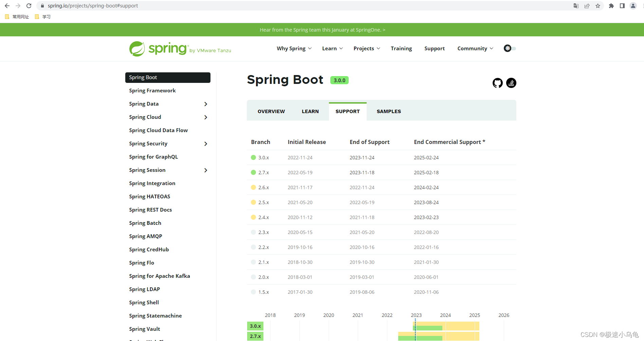
Task: Switch to the LEARN tab
Action: pos(310,111)
